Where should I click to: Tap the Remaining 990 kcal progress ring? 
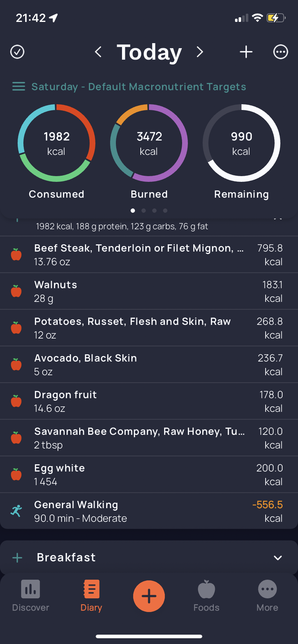pyautogui.click(x=241, y=143)
